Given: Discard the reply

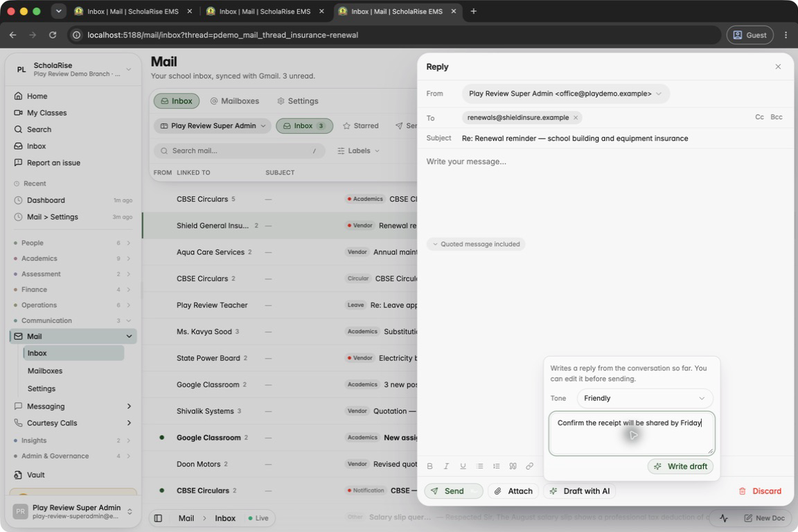Looking at the screenshot, I should (760, 491).
